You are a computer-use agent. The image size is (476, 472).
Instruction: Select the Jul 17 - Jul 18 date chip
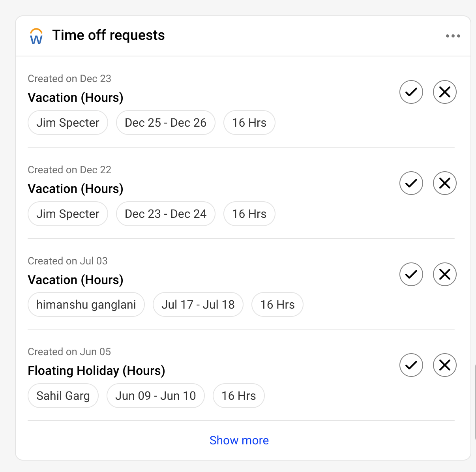coord(198,304)
